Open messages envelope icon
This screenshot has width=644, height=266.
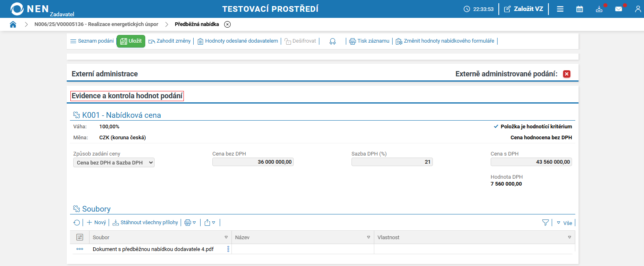[x=619, y=9]
